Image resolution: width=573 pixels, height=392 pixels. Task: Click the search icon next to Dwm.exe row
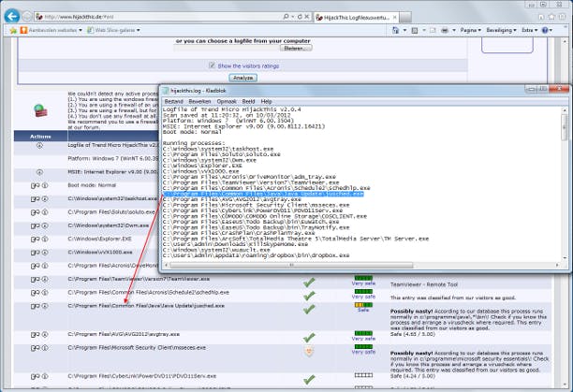(x=35, y=225)
